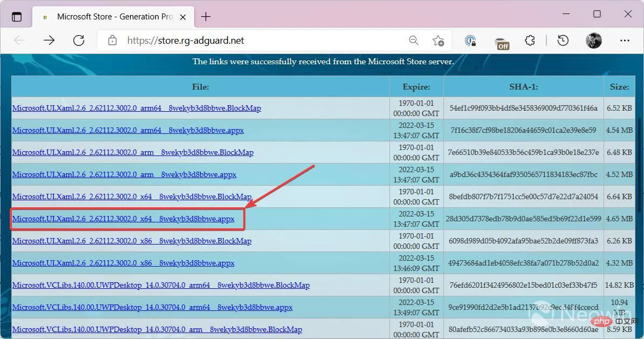
Task: Select SHA-1 hash 28d305d7378edb78b9d0ae585ed5b69f22d1e599
Action: tap(523, 219)
